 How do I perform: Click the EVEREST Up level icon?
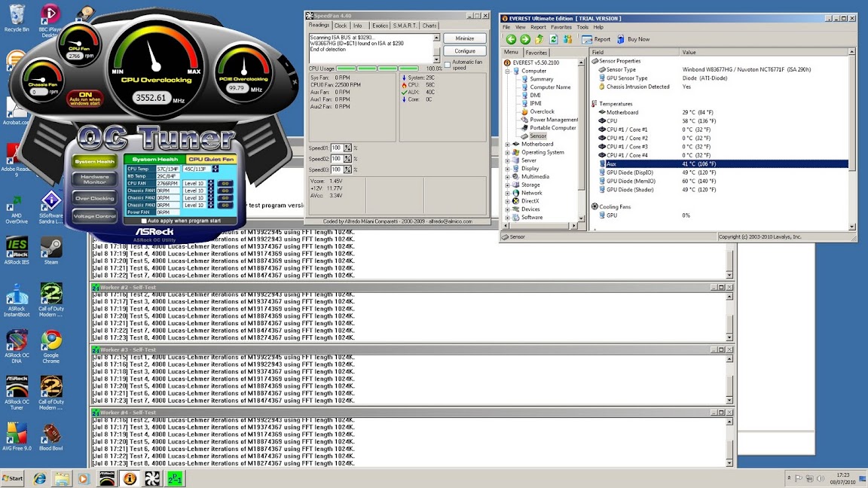click(x=539, y=39)
